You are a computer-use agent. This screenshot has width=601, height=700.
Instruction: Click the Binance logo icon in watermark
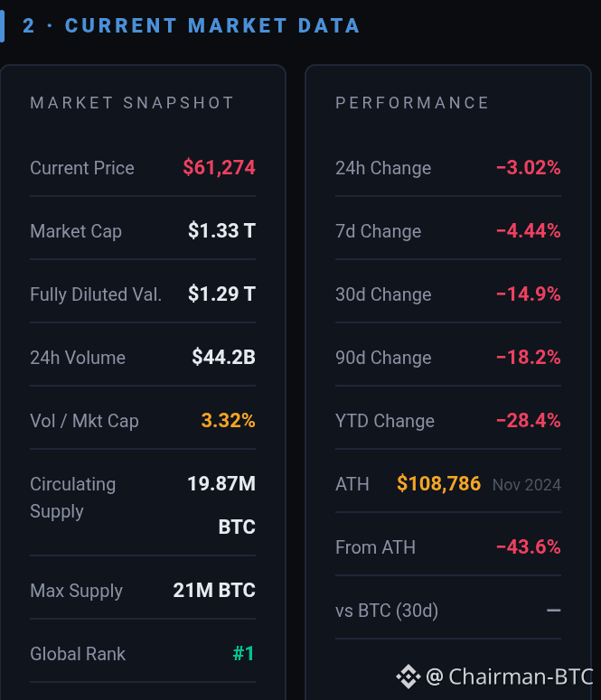408,677
